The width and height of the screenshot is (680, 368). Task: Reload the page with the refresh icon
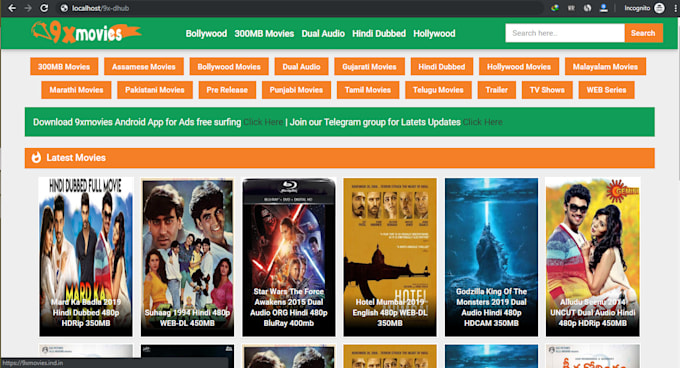(x=44, y=8)
